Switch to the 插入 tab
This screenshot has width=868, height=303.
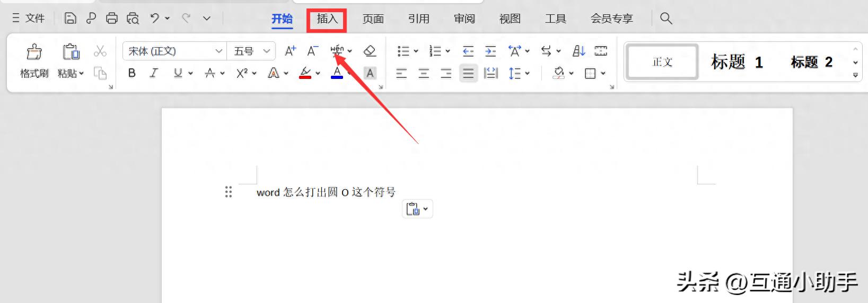(327, 19)
